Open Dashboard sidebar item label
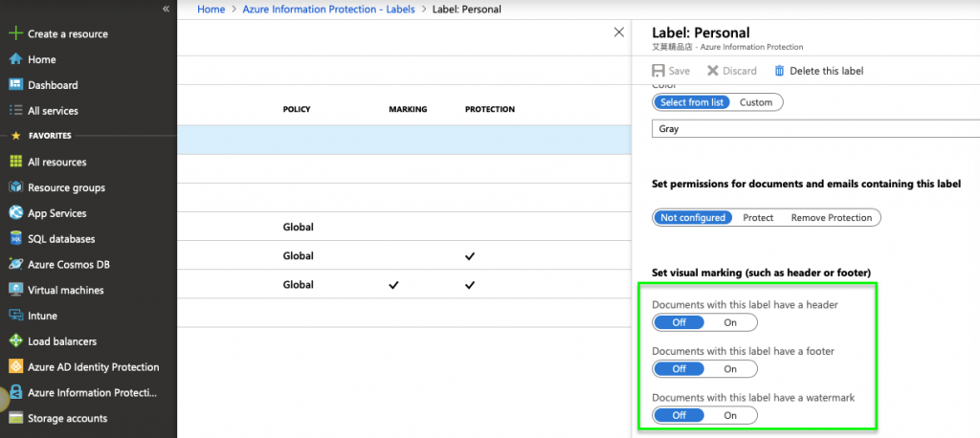Image resolution: width=980 pixels, height=438 pixels. pyautogui.click(x=53, y=85)
